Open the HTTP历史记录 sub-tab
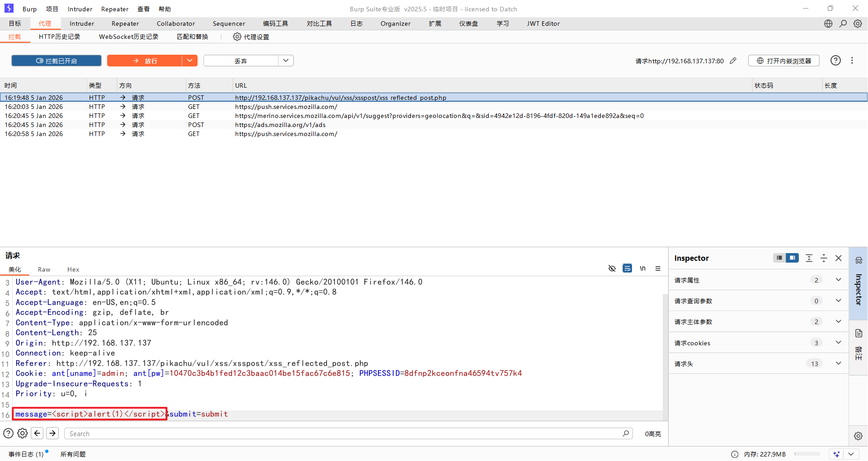This screenshot has width=868, height=461. (x=60, y=37)
